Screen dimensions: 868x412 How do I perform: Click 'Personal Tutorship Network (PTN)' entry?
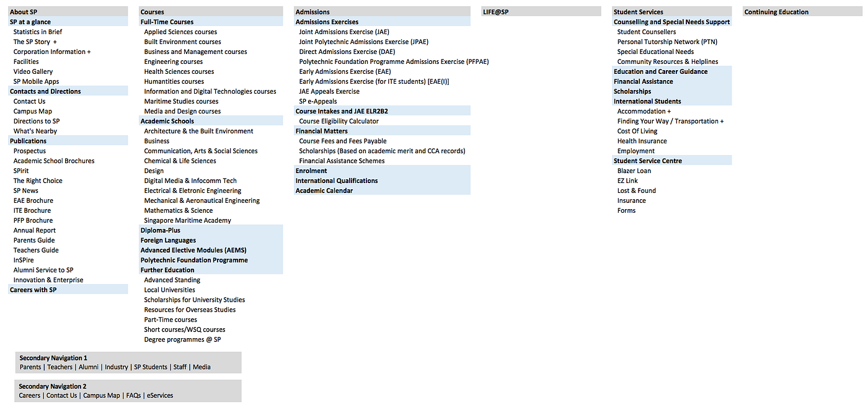(x=667, y=42)
